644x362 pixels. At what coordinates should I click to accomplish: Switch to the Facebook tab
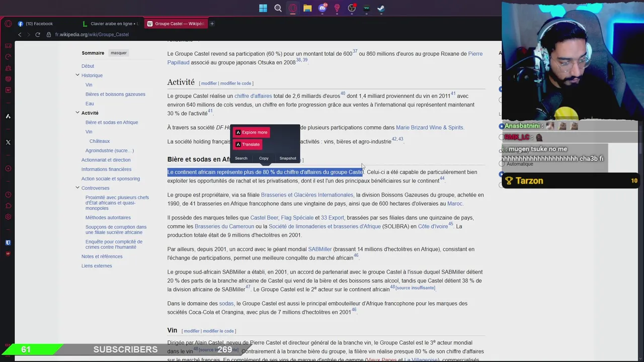(46, 24)
